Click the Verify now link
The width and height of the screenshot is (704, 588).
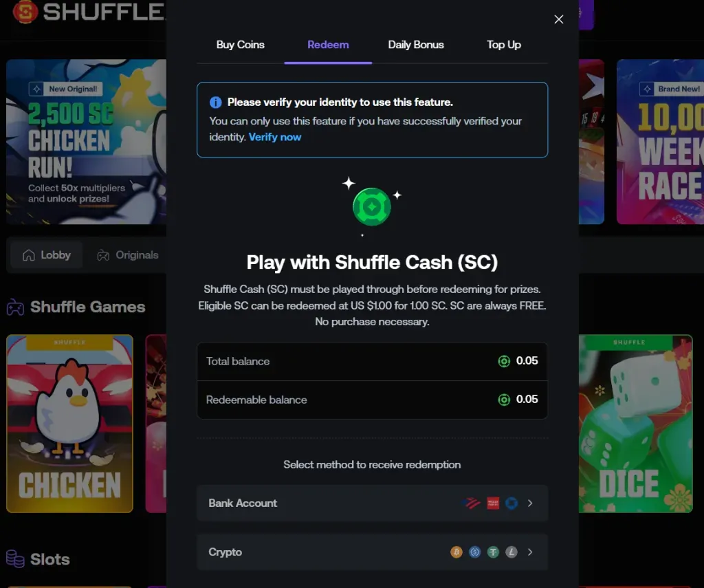tap(275, 137)
